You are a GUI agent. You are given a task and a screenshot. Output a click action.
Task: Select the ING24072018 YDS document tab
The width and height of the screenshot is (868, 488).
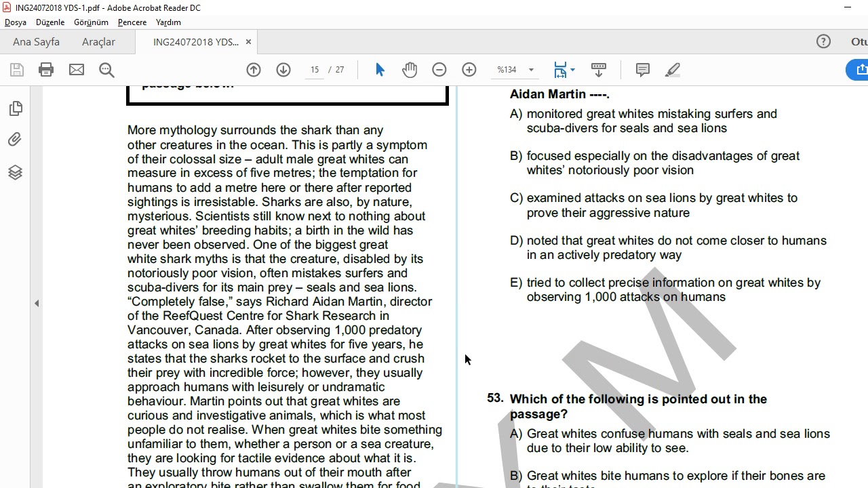pos(196,42)
